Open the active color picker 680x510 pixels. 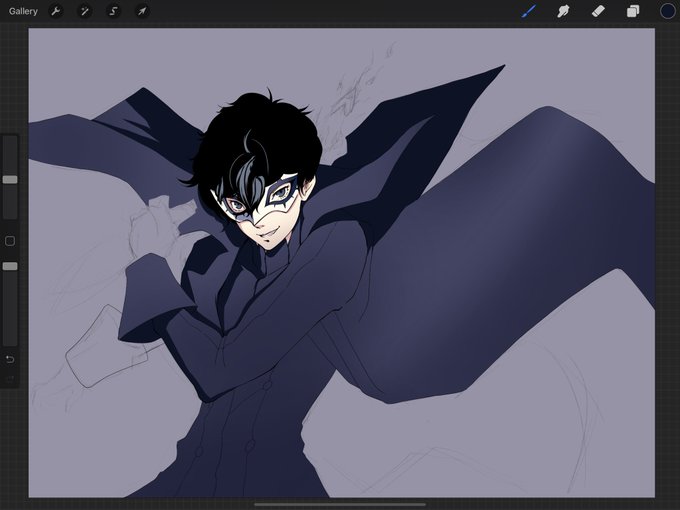(x=667, y=11)
